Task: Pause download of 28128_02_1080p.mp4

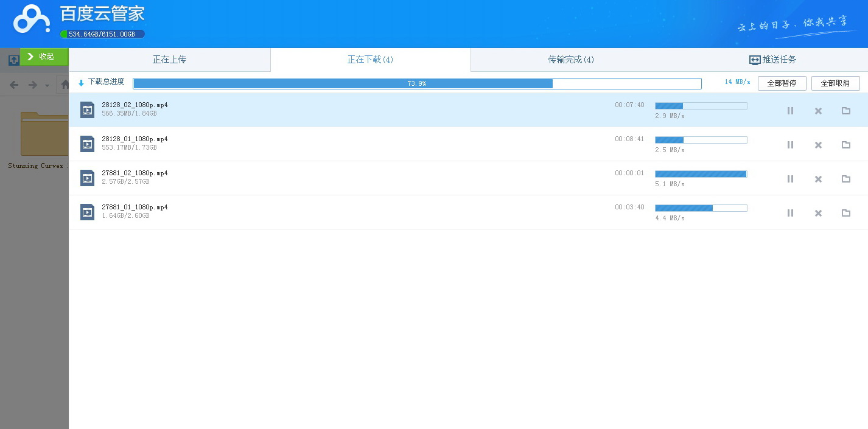Action: pos(790,111)
